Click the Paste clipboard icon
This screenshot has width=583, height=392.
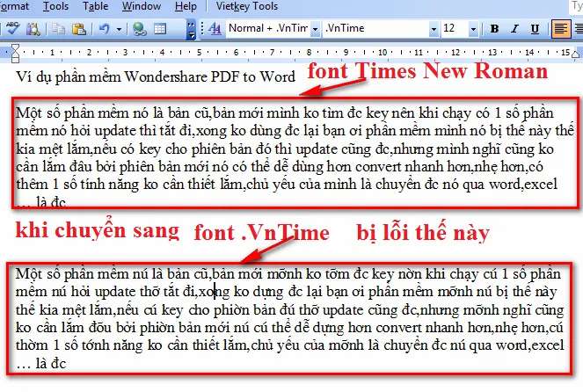(79, 29)
